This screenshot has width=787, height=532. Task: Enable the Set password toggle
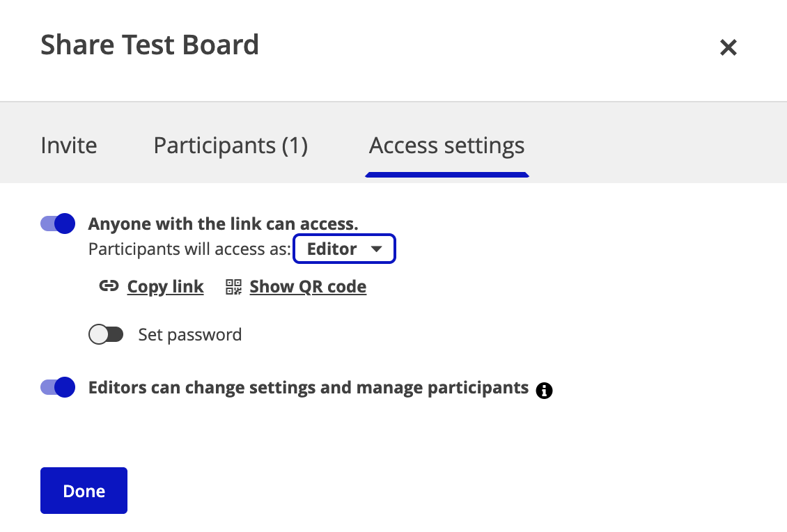coord(106,335)
